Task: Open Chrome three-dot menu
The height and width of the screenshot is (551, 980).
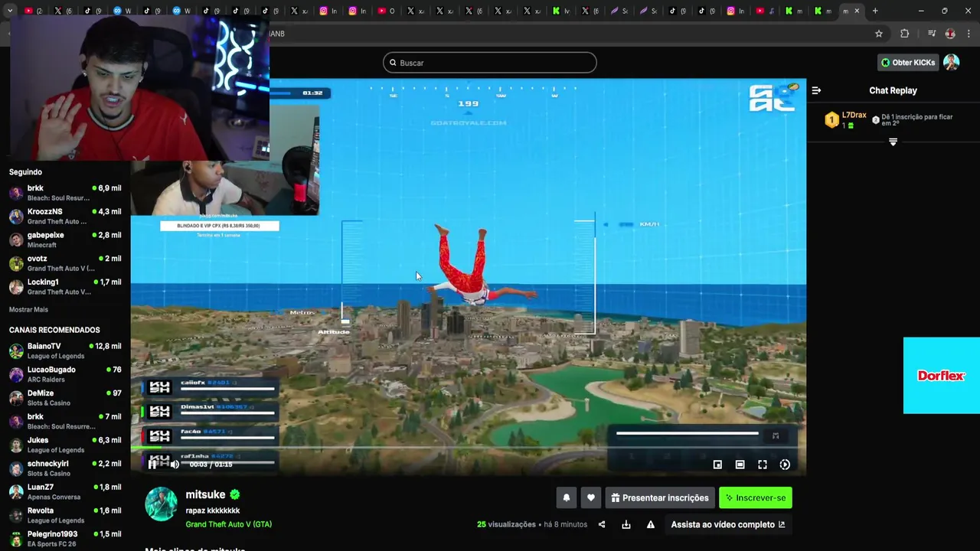Action: [969, 34]
